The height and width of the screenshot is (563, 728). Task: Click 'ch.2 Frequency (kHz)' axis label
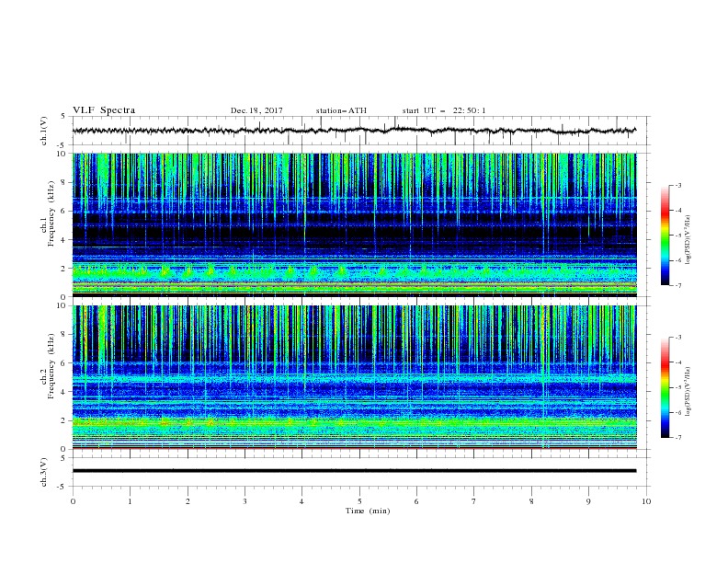[47, 366]
